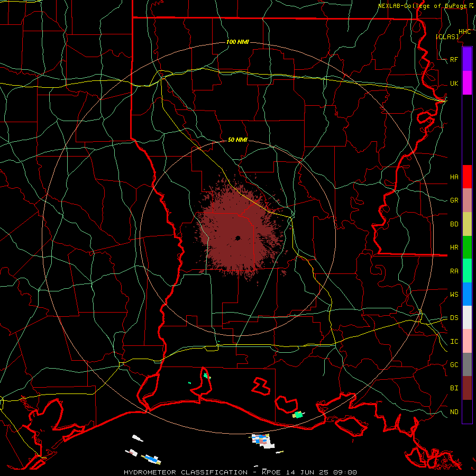
Task: Click the HYDROMETEOR CLASSIFICATION title text
Action: click(x=186, y=472)
